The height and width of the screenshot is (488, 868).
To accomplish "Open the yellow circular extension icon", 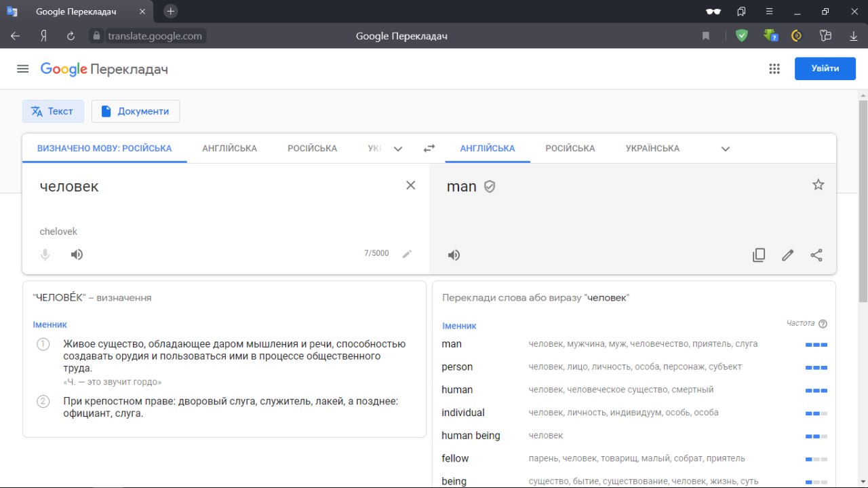I will tap(797, 36).
